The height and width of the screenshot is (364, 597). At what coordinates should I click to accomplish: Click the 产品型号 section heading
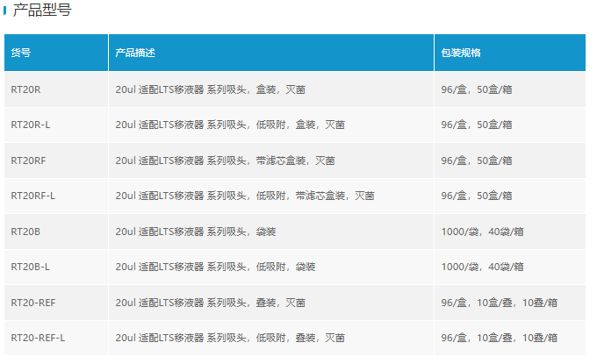[42, 11]
